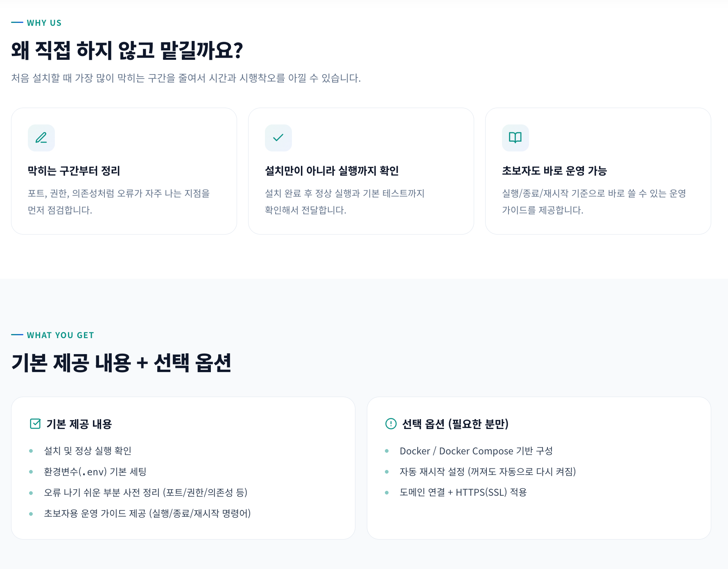Screen dimensions: 728x569
Task: Click the checkmark icon in the second card
Action: (278, 138)
